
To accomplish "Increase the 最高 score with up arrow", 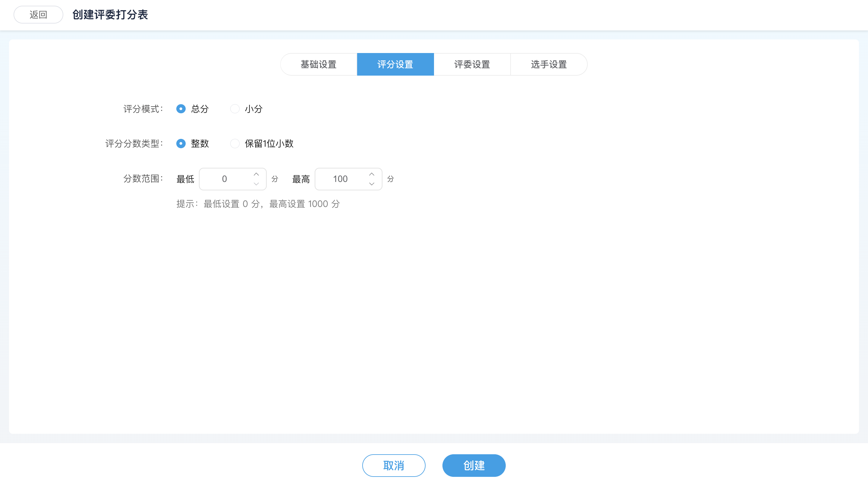I will pyautogui.click(x=372, y=174).
